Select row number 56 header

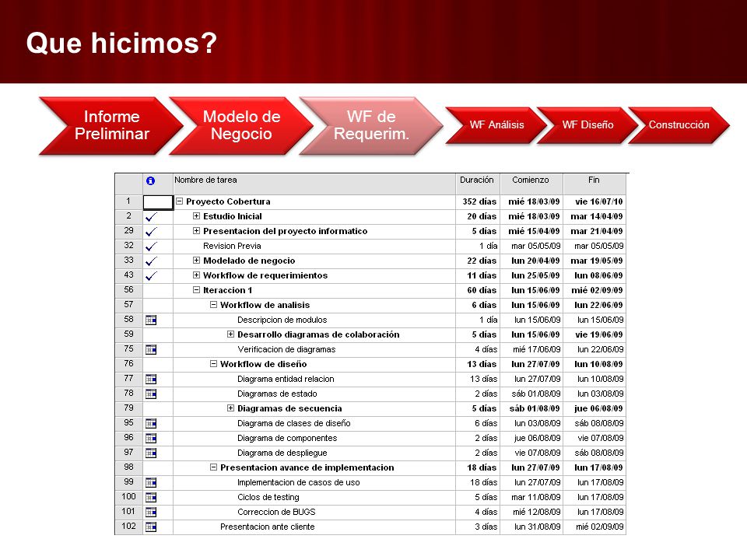coord(128,290)
